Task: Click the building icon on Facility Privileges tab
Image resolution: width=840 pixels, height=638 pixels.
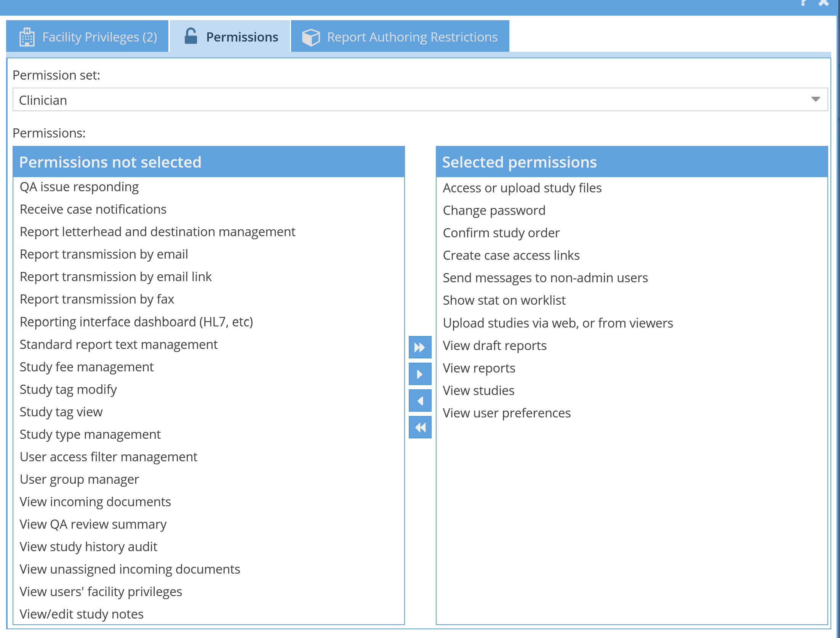Action: pyautogui.click(x=27, y=37)
